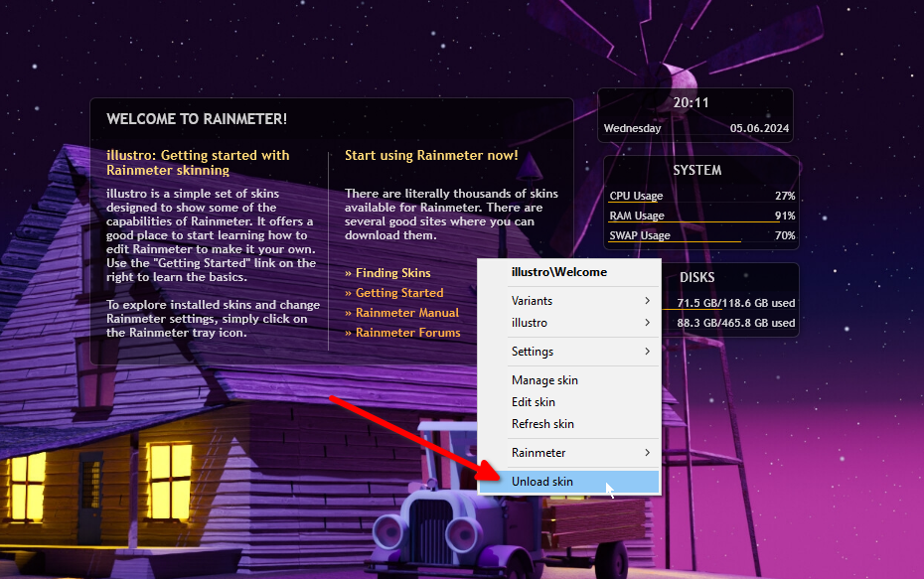The image size is (924, 579).
Task: Click the 20:11 clock time
Action: [x=691, y=103]
